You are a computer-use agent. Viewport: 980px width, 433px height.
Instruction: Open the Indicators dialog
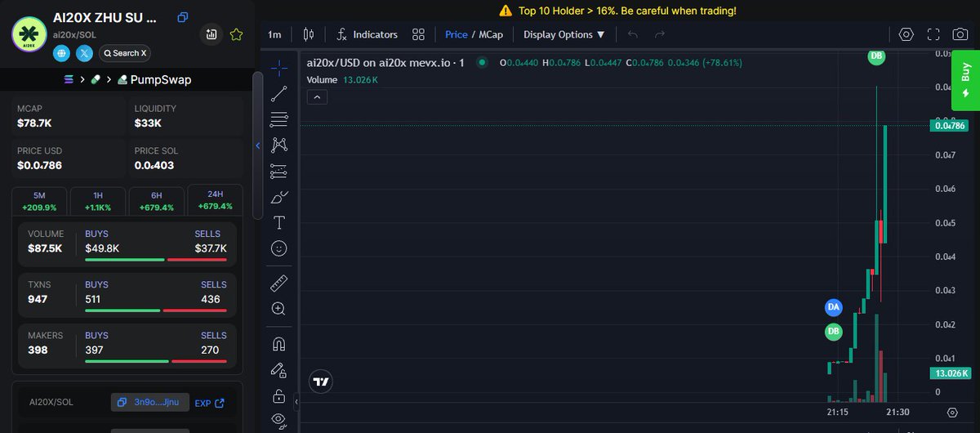tap(367, 34)
